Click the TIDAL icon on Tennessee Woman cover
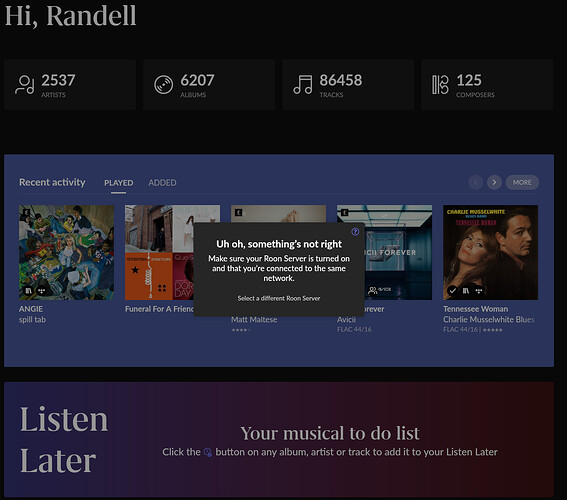The width and height of the screenshot is (567, 500). (x=479, y=290)
